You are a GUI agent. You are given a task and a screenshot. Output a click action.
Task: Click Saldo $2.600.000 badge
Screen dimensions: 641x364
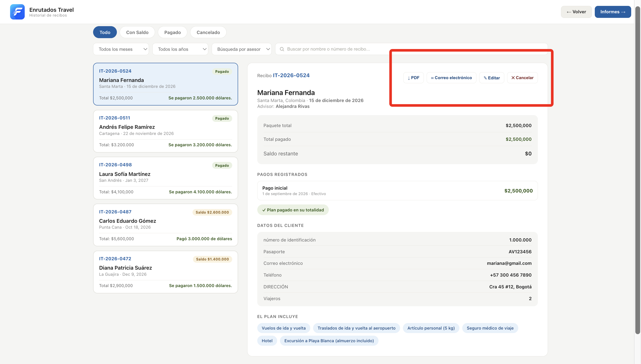coord(212,212)
